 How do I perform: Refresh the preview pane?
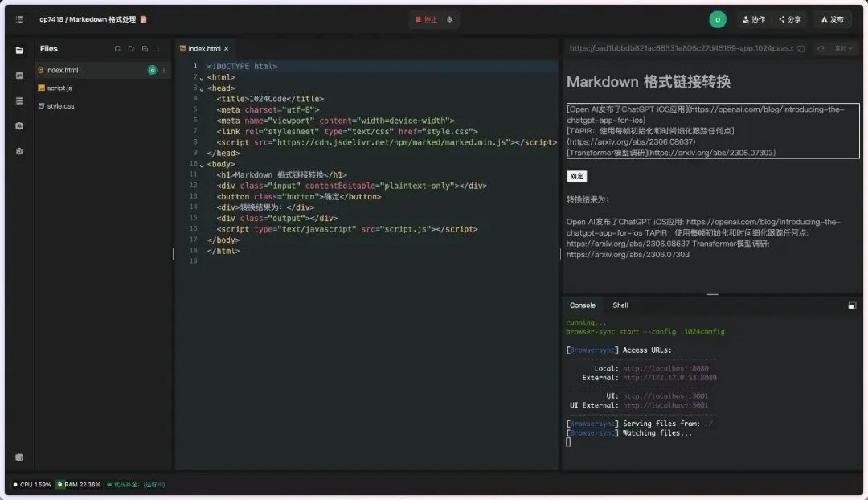[821, 49]
